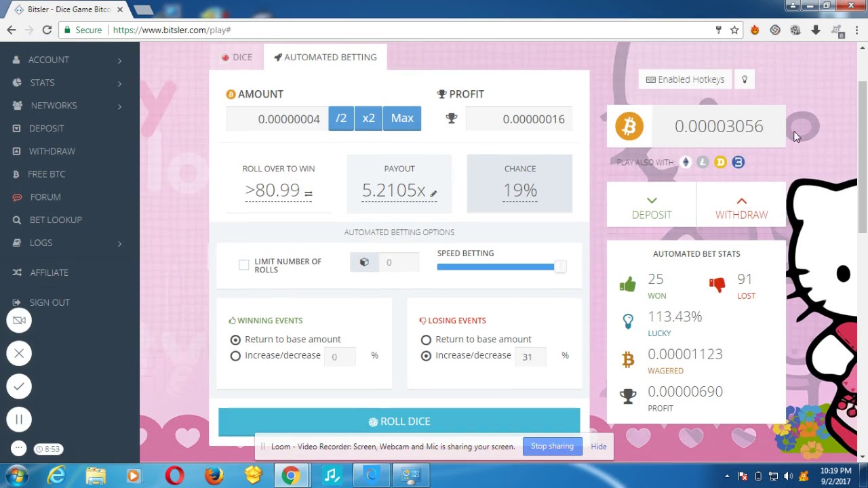Switch to playing with Litecoin
The width and height of the screenshot is (868, 488).
pyautogui.click(x=703, y=162)
